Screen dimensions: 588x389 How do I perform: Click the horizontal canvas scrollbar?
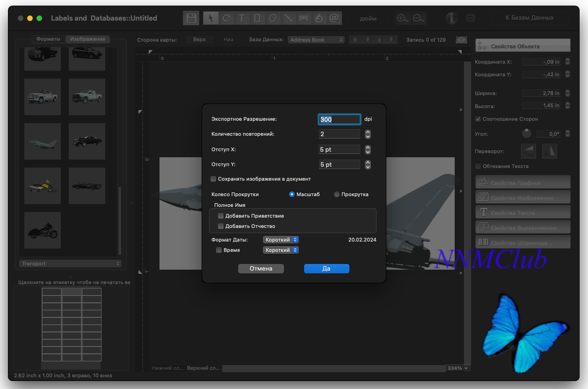(334, 368)
